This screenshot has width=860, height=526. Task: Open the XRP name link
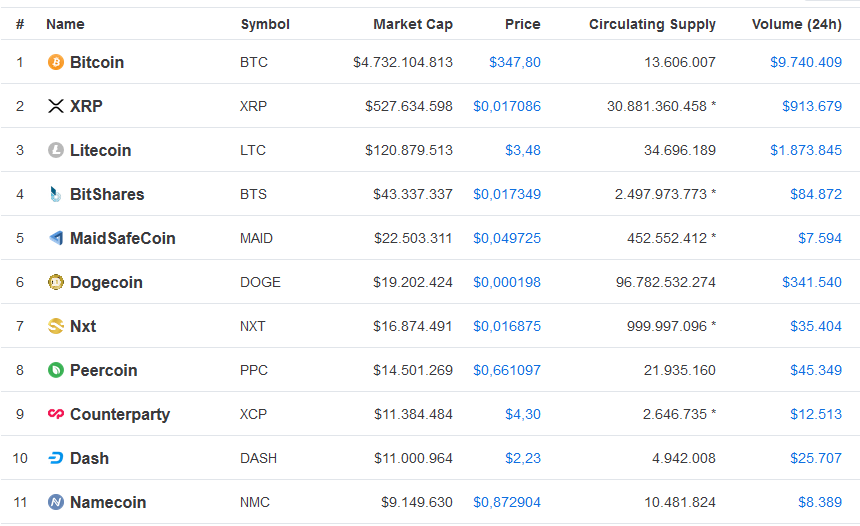pos(86,106)
